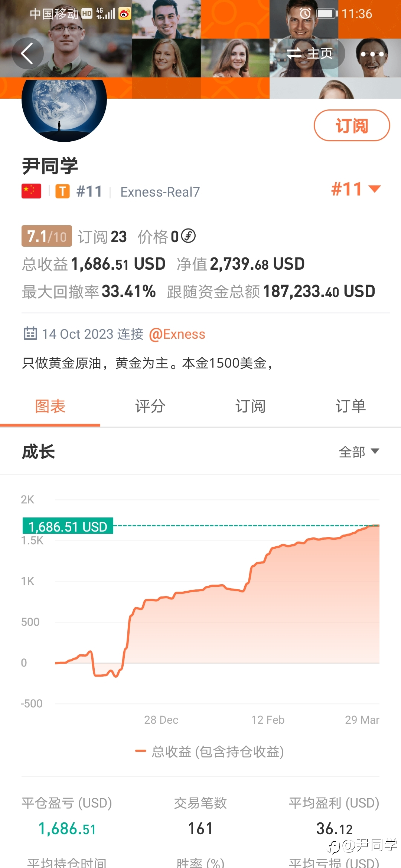This screenshot has height=868, width=401.
Task: Switch to the 订单 tab
Action: click(x=351, y=406)
